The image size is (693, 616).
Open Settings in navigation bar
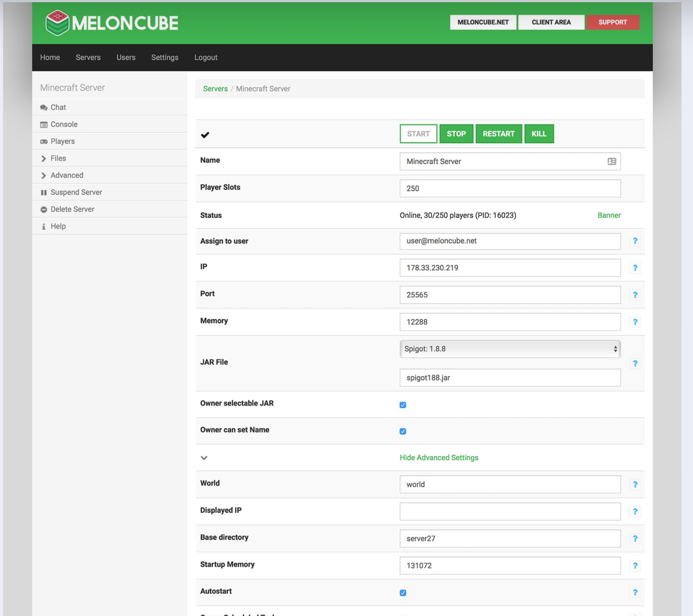(x=165, y=58)
